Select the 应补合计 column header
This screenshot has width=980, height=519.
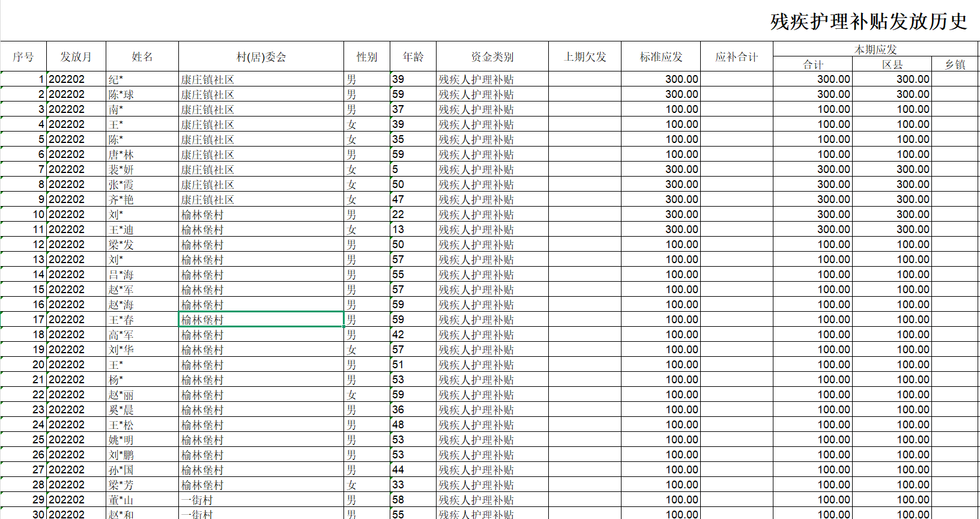pos(737,57)
